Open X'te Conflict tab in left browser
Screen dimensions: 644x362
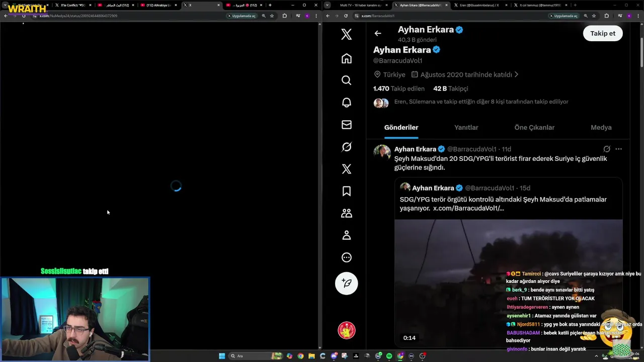click(x=73, y=5)
